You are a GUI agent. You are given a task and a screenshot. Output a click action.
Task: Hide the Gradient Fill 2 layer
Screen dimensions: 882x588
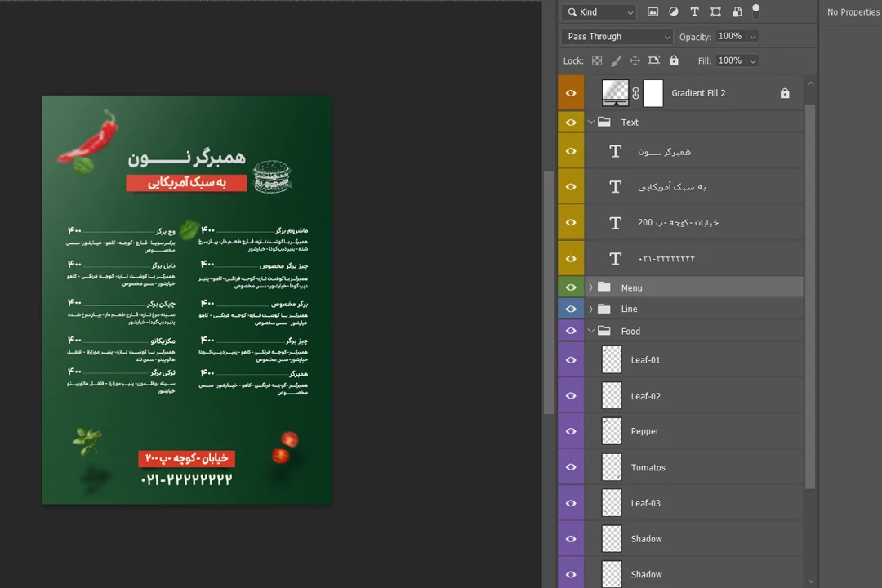571,93
